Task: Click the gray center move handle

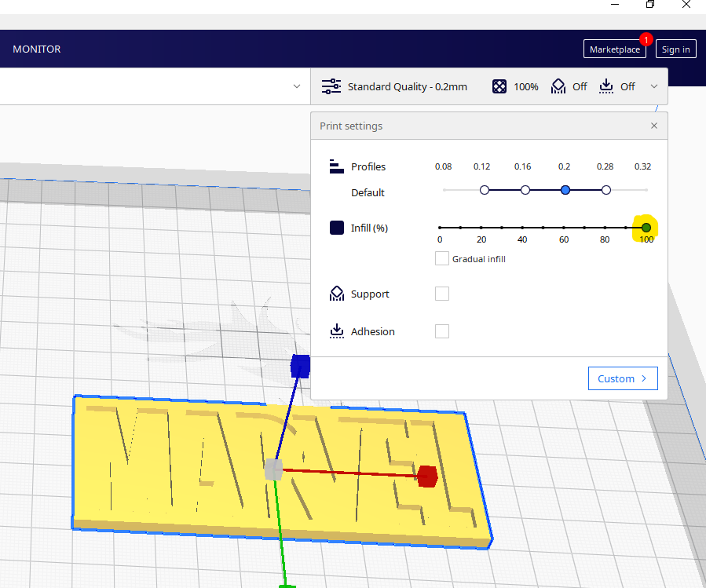Action: pos(273,469)
